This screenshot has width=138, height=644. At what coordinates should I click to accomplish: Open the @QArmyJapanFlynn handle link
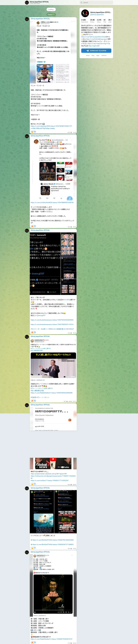click(97, 14)
